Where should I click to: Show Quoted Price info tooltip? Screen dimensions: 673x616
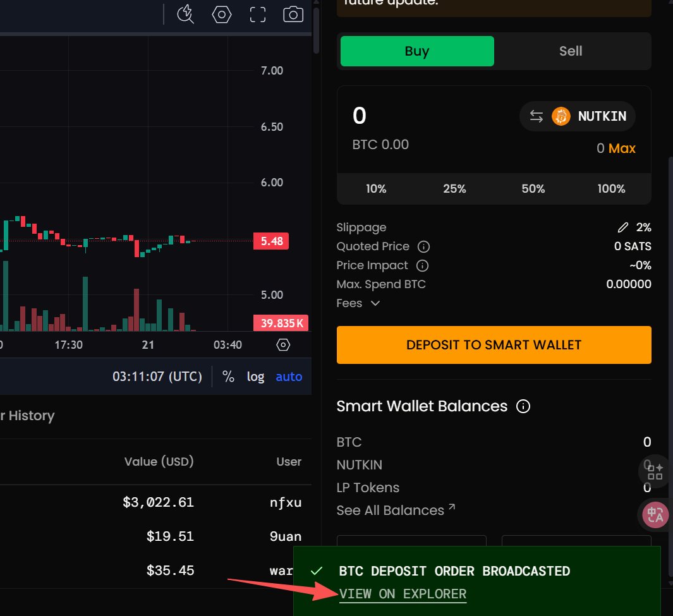tap(424, 246)
